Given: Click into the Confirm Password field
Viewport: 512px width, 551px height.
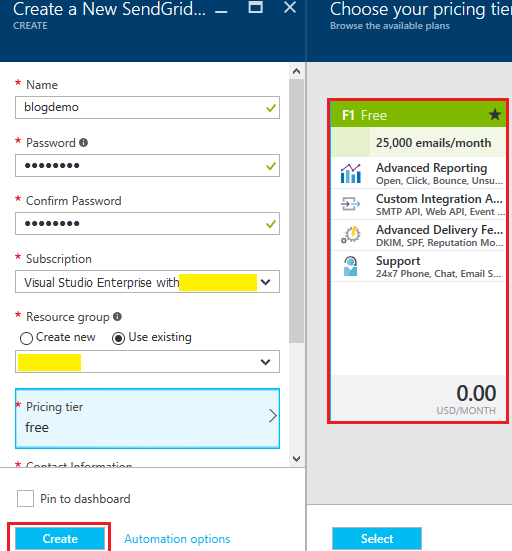Looking at the screenshot, I should coord(147,223).
